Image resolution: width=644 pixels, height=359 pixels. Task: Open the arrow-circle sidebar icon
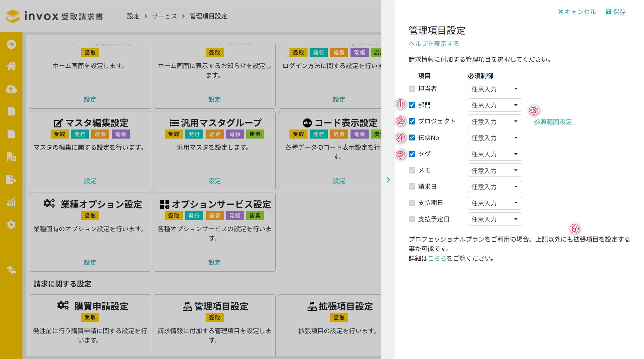11,44
